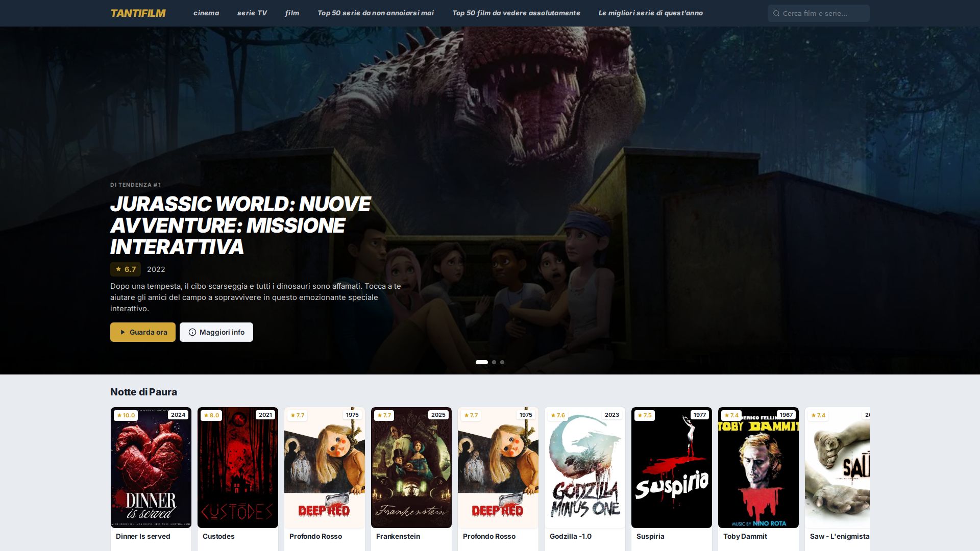Select the second carousel slide dot
Image resolution: width=980 pixels, height=551 pixels.
point(494,362)
